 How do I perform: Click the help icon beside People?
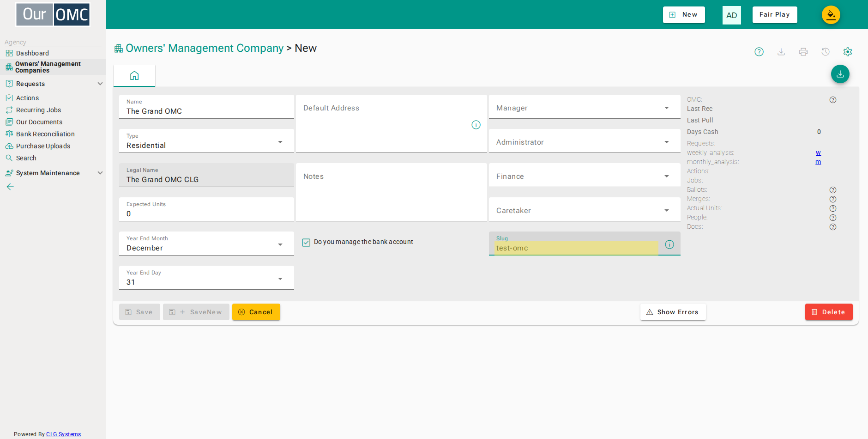tap(833, 218)
